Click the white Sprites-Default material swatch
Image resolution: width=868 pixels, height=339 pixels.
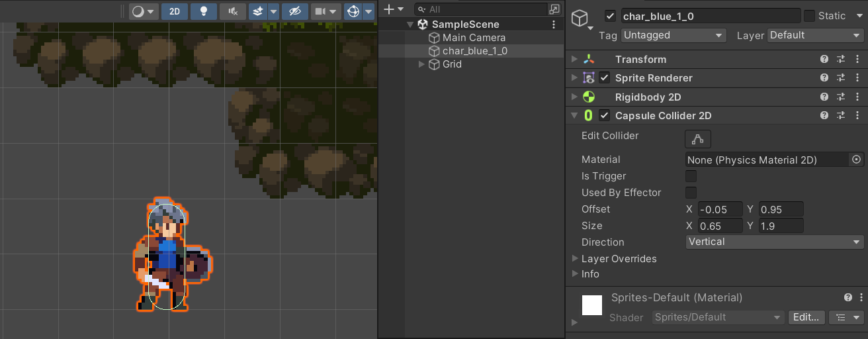591,305
